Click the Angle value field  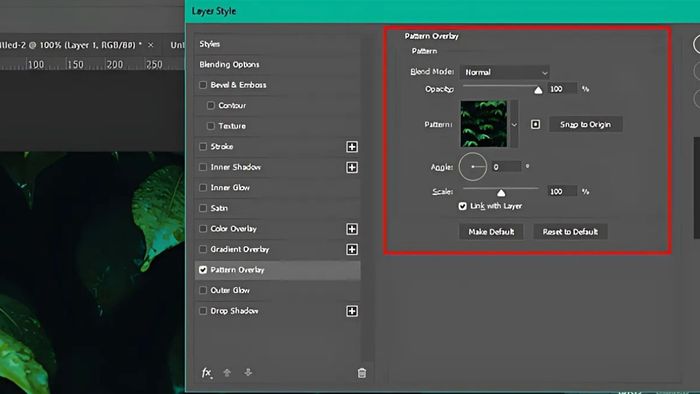(x=506, y=167)
